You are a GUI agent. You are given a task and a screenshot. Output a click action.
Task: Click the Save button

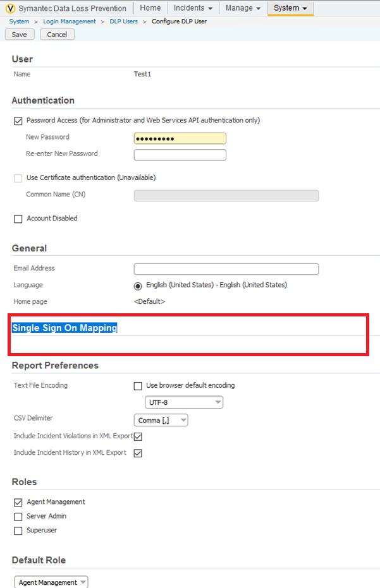(x=19, y=35)
